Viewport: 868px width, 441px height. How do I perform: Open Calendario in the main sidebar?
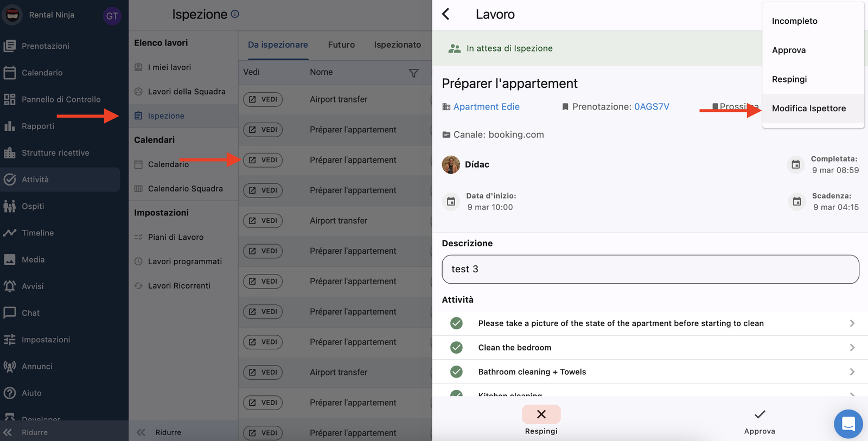42,73
